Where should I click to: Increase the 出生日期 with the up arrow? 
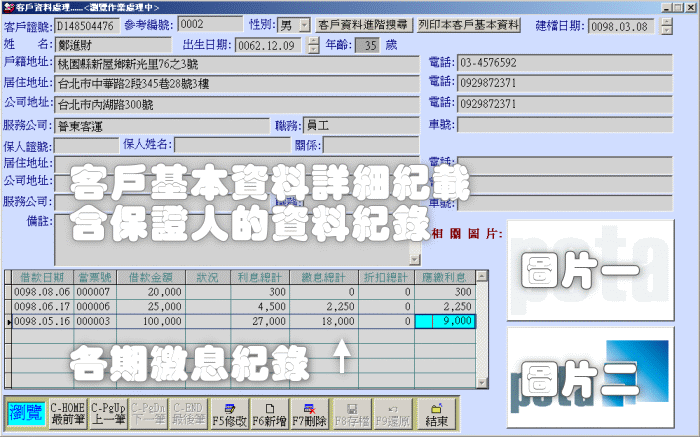click(314, 41)
